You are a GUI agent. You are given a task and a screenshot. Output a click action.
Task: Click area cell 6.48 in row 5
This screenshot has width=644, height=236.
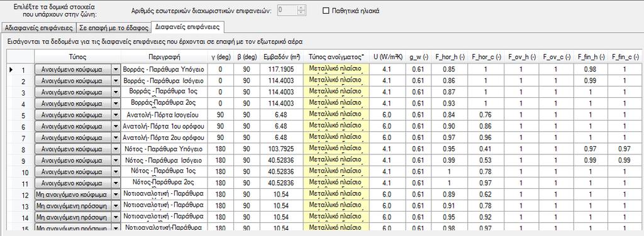(282, 115)
